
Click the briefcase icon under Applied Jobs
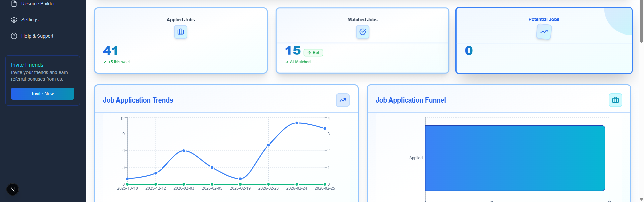[180, 32]
